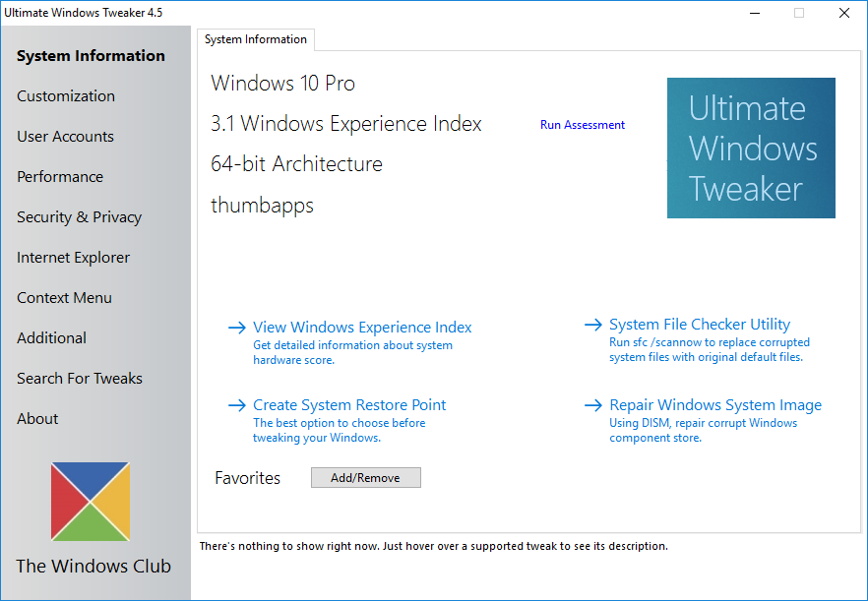Select the System Information tab

point(256,39)
